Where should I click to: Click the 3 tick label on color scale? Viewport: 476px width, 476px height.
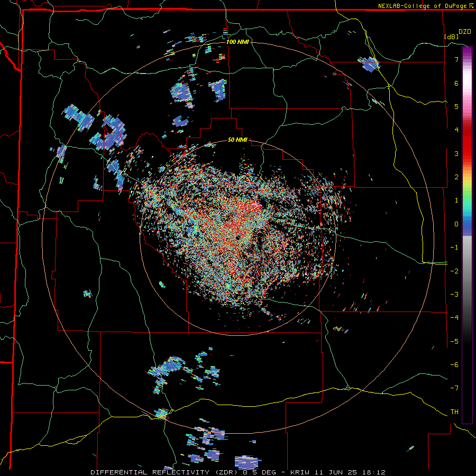pyautogui.click(x=456, y=153)
